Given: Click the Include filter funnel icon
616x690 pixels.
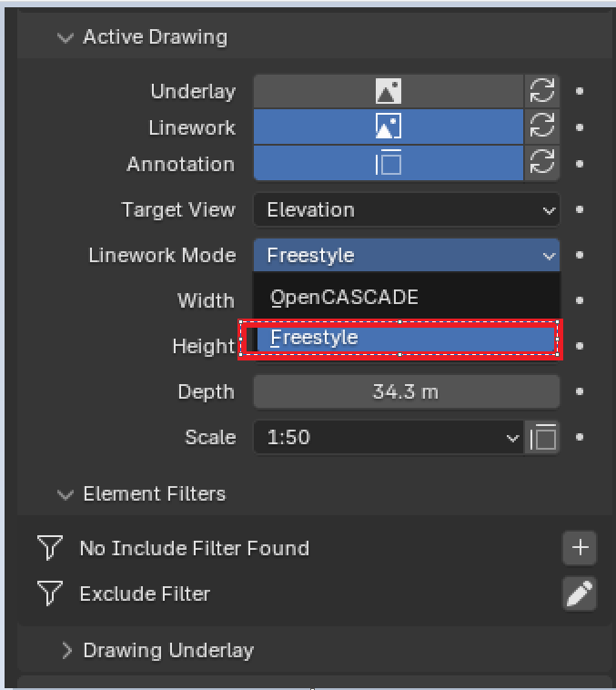Looking at the screenshot, I should 50,547.
